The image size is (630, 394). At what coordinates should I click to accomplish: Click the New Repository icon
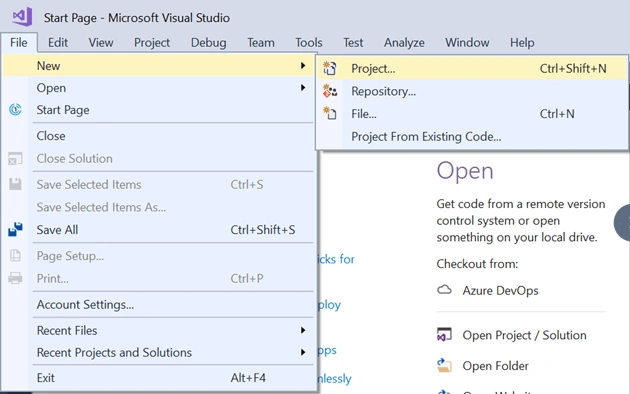click(330, 91)
